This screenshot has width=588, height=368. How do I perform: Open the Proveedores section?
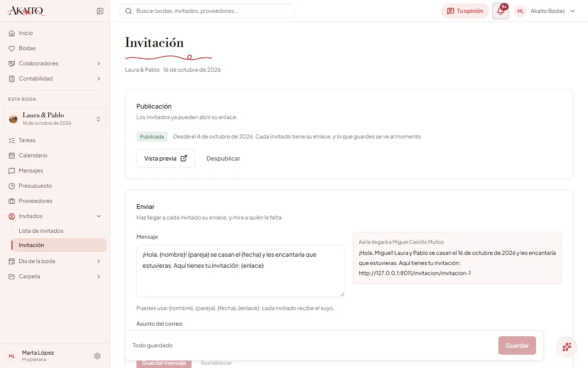click(x=55, y=201)
